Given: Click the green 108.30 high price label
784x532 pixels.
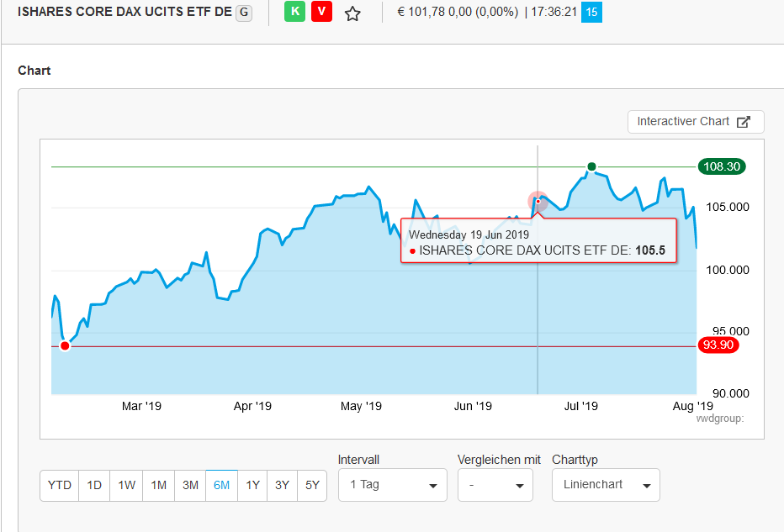Looking at the screenshot, I should (x=722, y=166).
